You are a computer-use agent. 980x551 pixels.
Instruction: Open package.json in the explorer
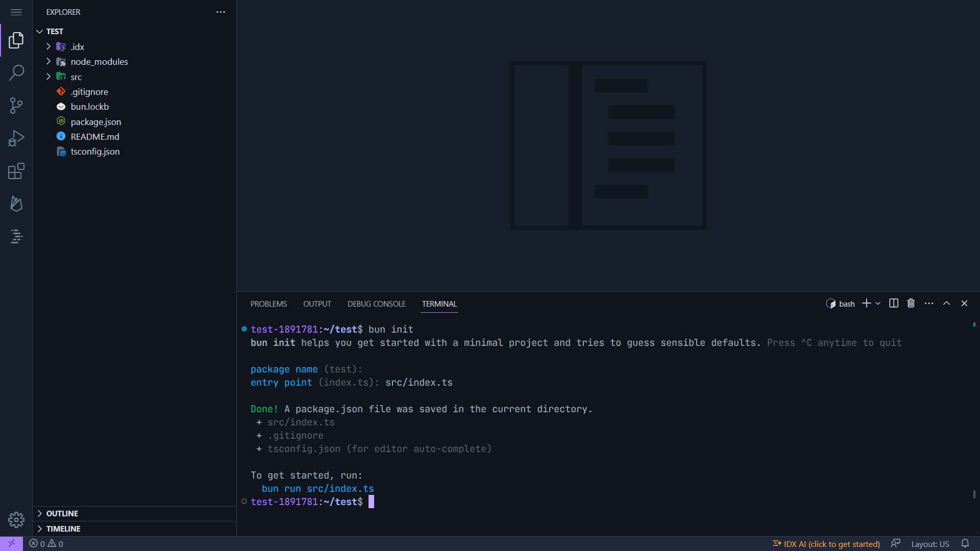(135, 121)
